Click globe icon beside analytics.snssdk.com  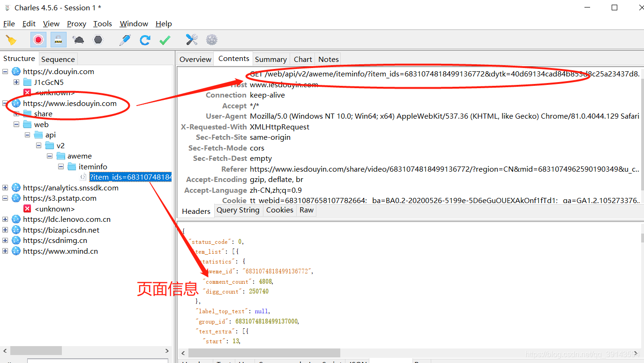pos(16,188)
